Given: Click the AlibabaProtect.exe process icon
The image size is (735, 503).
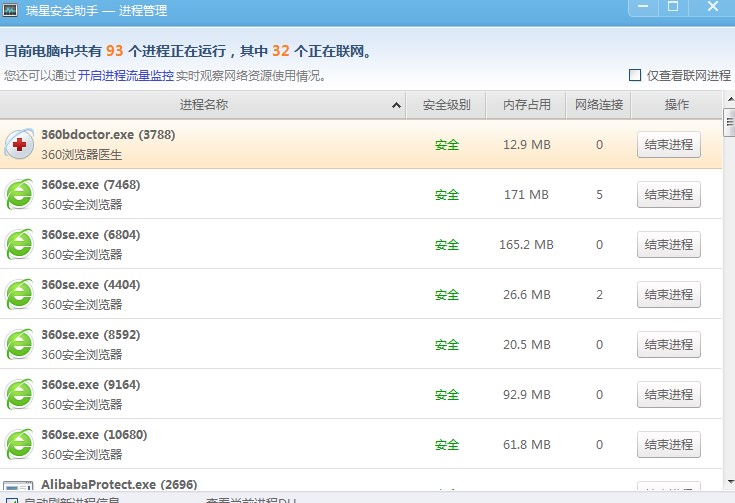Looking at the screenshot, I should click(x=19, y=486).
